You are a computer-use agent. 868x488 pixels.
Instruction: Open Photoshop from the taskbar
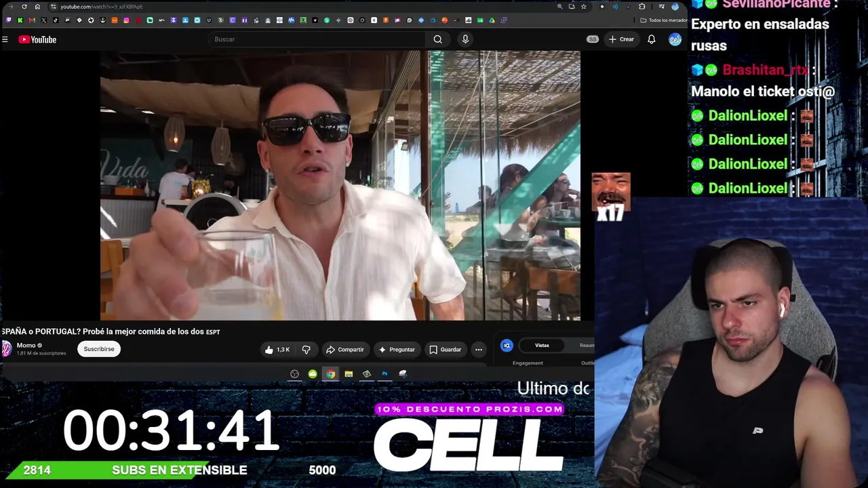(x=384, y=374)
